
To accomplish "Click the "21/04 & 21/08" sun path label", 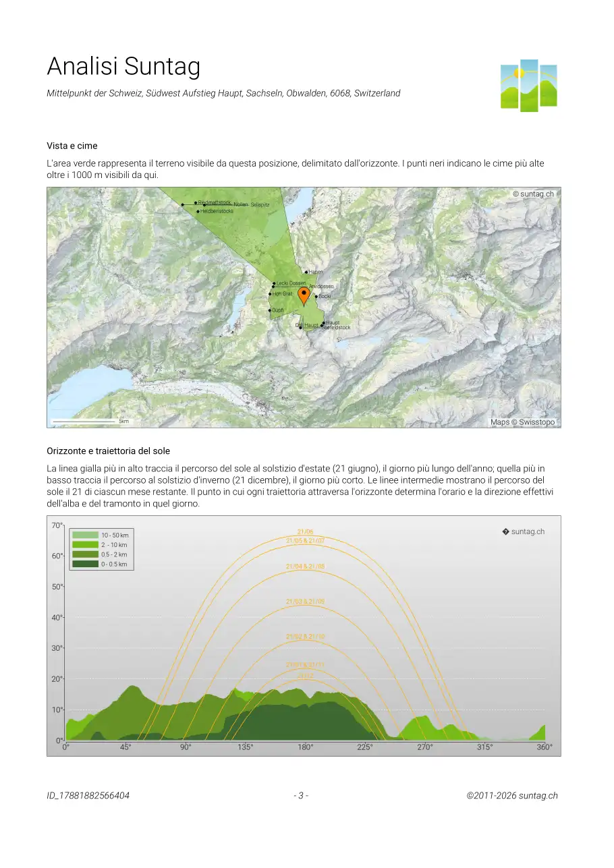I will [x=305, y=567].
